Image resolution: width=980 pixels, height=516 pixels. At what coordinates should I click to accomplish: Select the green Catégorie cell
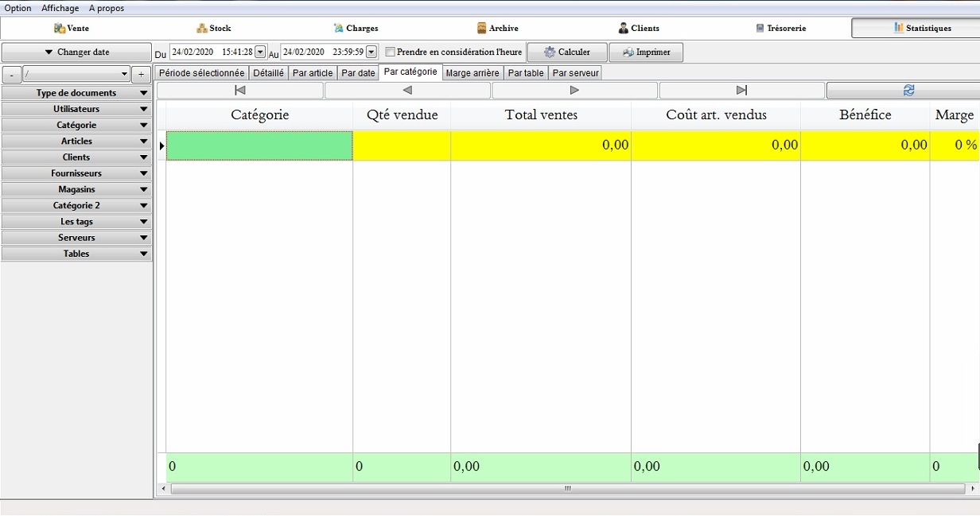(259, 145)
